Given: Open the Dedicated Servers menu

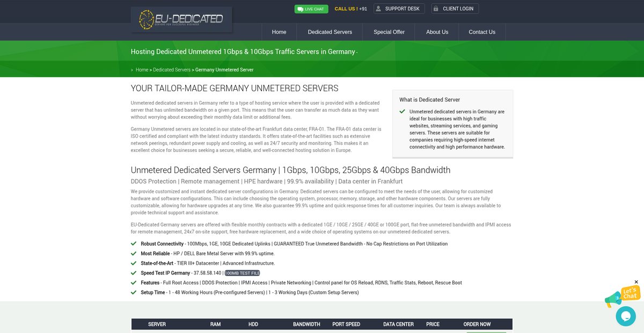Looking at the screenshot, I should pyautogui.click(x=330, y=32).
